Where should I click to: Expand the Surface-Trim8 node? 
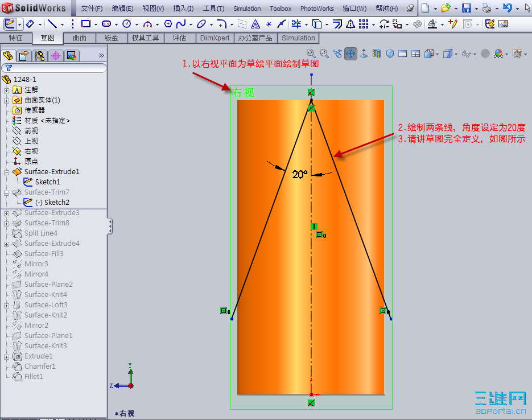tap(6, 224)
